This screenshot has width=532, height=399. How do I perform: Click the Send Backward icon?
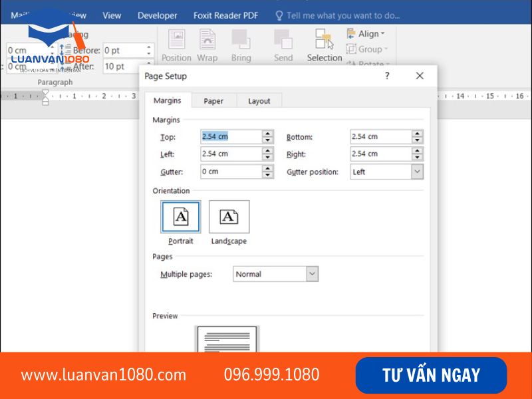point(283,45)
